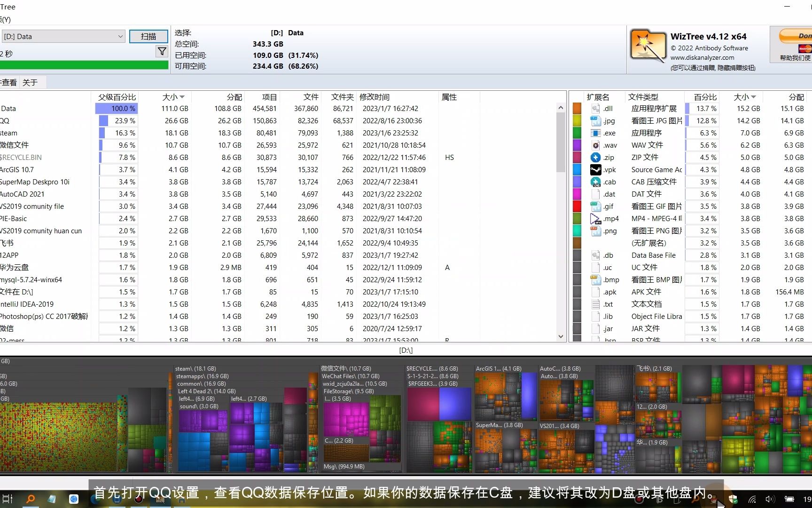Sort folders by 大小 column header
Screen dimensions: 812x508
click(x=173, y=97)
